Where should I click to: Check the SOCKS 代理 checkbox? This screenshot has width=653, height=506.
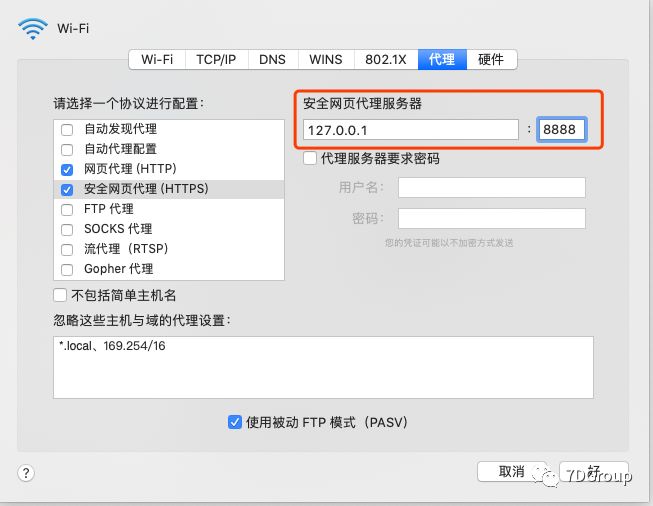67,229
